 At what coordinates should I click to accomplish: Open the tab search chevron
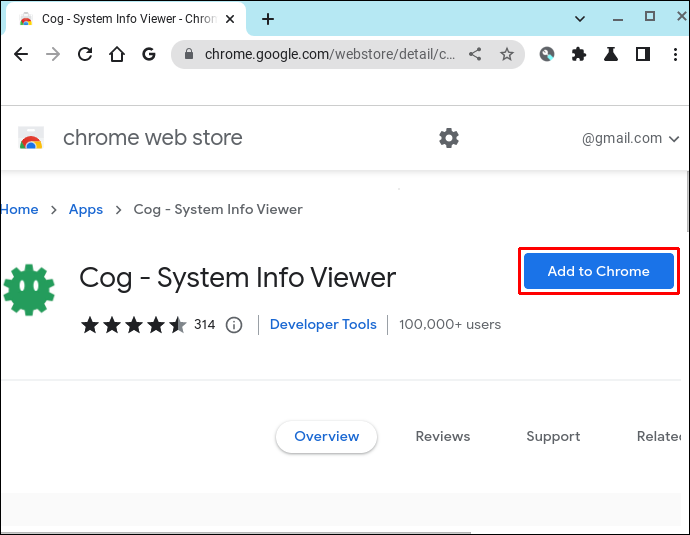click(580, 18)
